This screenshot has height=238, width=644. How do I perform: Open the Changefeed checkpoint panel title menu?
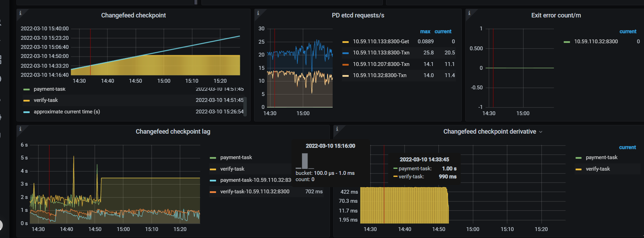click(133, 15)
